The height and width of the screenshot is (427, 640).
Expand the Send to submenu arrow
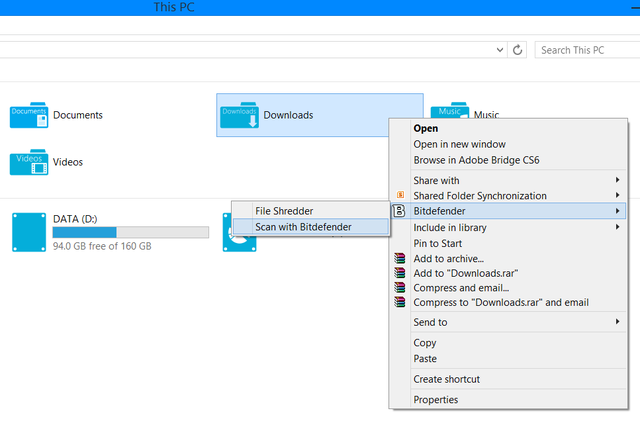pyautogui.click(x=618, y=322)
